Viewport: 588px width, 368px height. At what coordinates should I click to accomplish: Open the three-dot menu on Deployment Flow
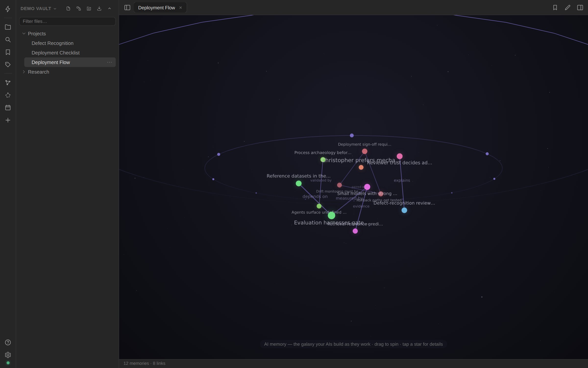coord(110,62)
